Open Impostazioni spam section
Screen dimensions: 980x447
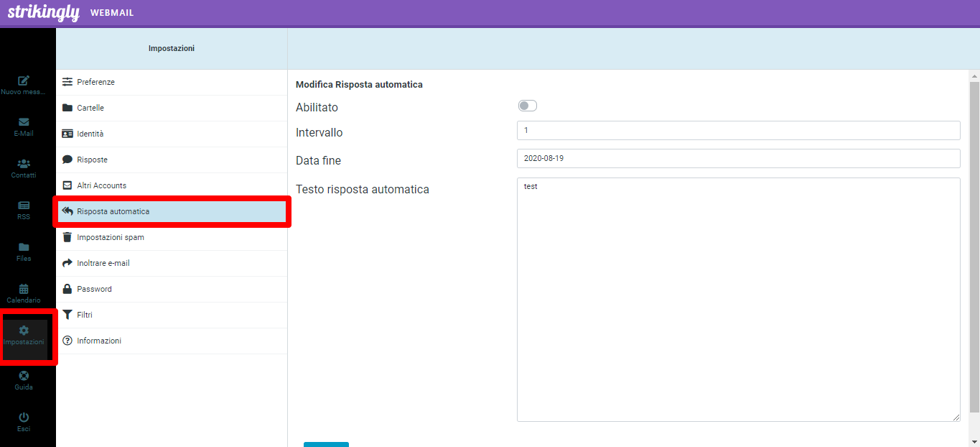pyautogui.click(x=172, y=237)
